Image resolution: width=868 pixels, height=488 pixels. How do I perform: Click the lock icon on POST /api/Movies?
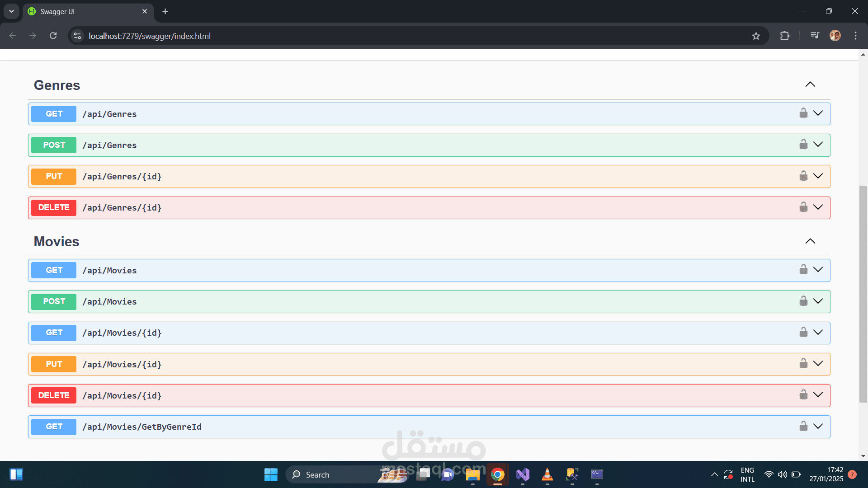[x=803, y=301]
